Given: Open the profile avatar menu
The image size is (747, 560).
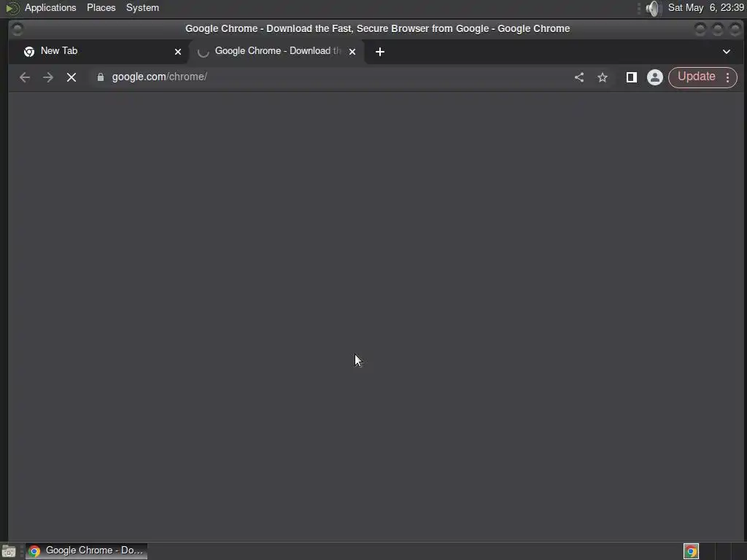Looking at the screenshot, I should pos(655,77).
